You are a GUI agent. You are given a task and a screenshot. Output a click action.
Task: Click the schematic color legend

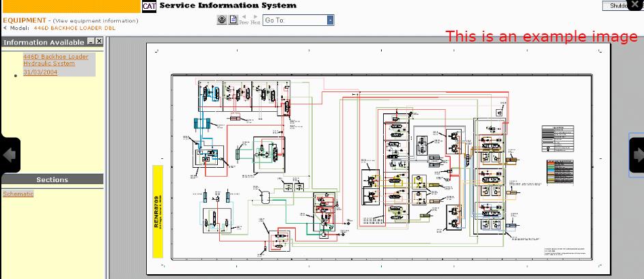(x=560, y=173)
